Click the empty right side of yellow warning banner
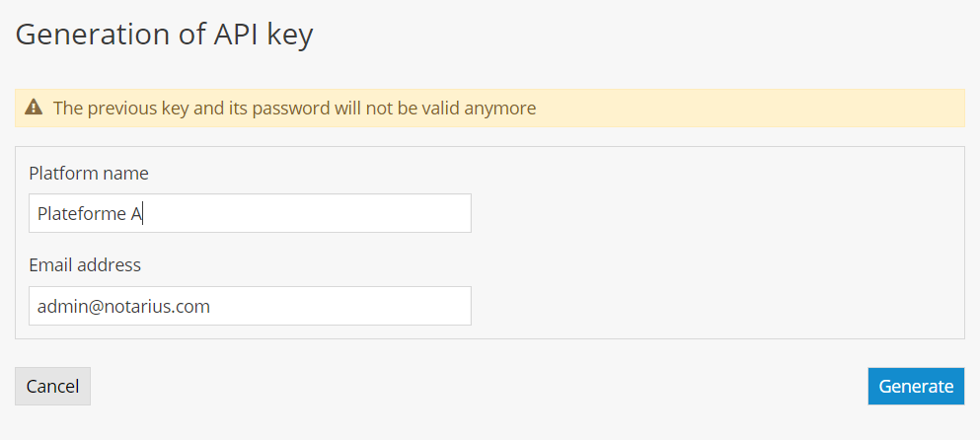 (x=790, y=108)
